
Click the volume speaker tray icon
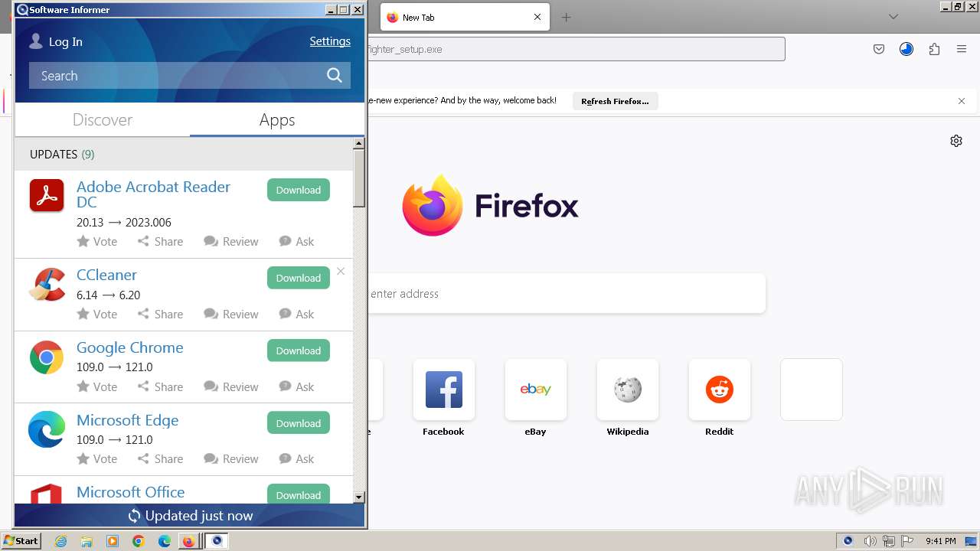[x=870, y=541]
